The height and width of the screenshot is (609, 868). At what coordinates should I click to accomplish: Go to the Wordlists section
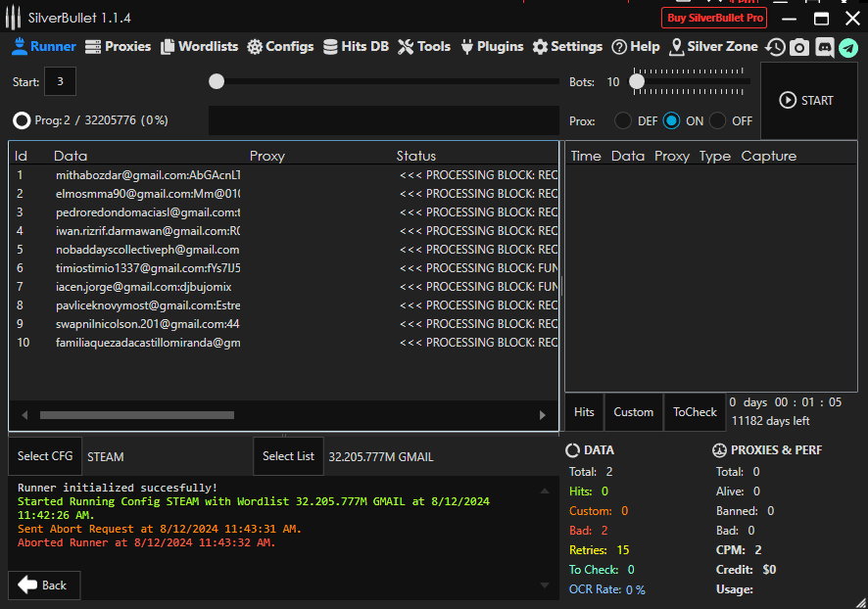[x=200, y=46]
